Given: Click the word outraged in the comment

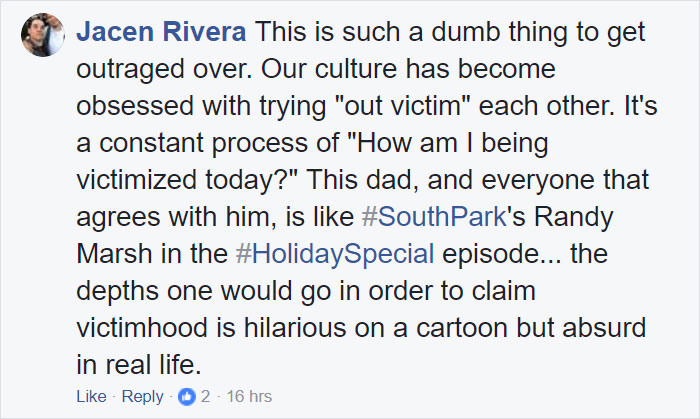Looking at the screenshot, I should tap(135, 71).
